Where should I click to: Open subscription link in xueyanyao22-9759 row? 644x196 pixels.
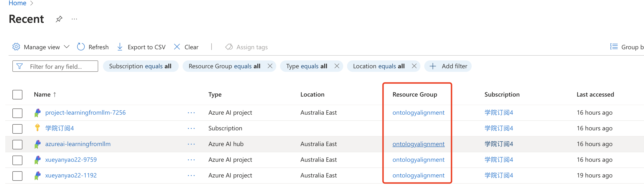(x=499, y=160)
